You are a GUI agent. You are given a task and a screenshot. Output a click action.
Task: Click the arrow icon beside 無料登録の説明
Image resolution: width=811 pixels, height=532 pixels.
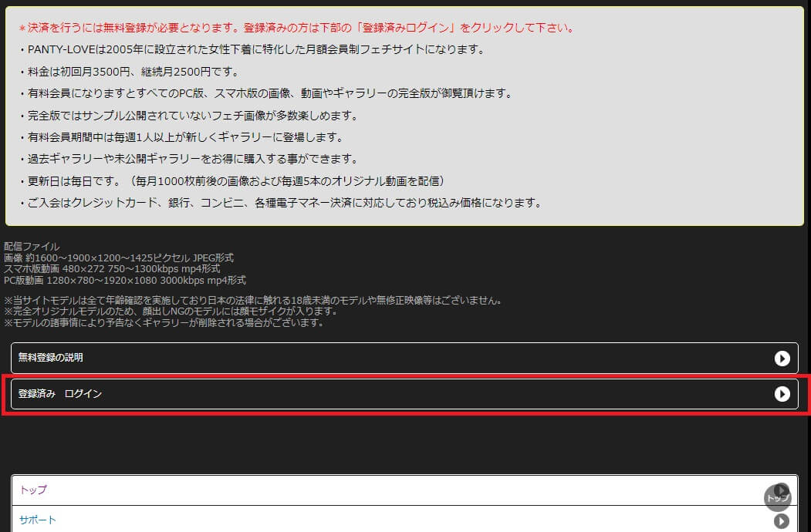coord(782,358)
